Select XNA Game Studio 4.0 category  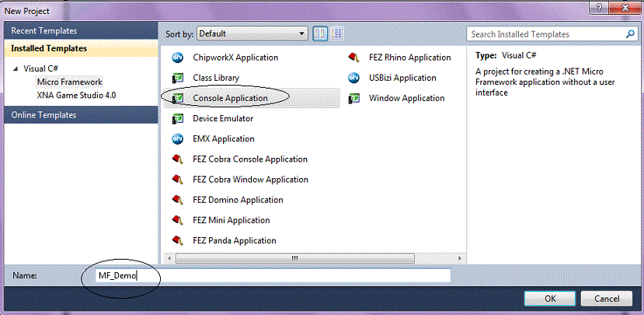coord(76,96)
